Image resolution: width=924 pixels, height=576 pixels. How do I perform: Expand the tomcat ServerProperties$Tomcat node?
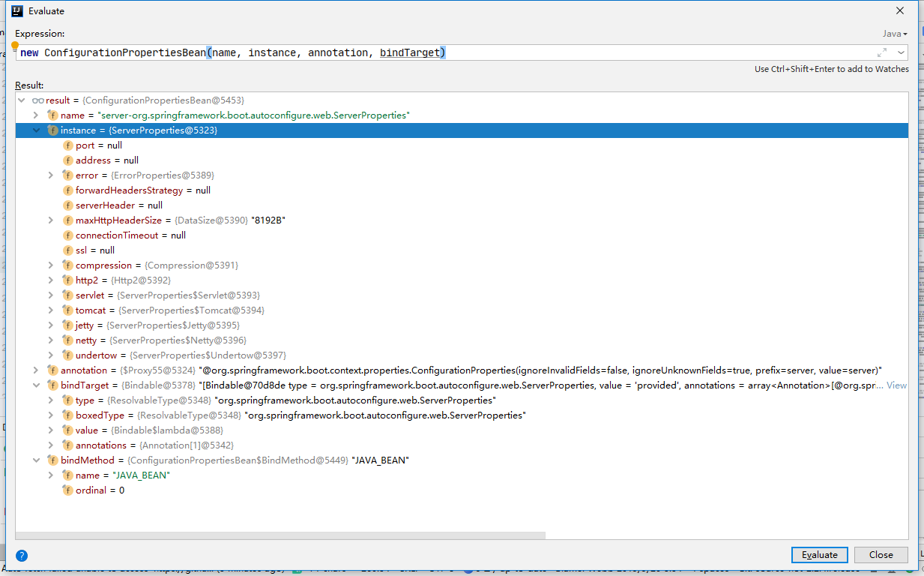tap(50, 310)
